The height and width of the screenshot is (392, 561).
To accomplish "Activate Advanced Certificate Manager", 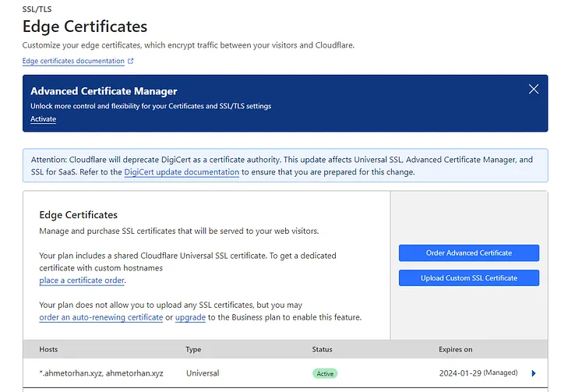I will pyautogui.click(x=43, y=119).
